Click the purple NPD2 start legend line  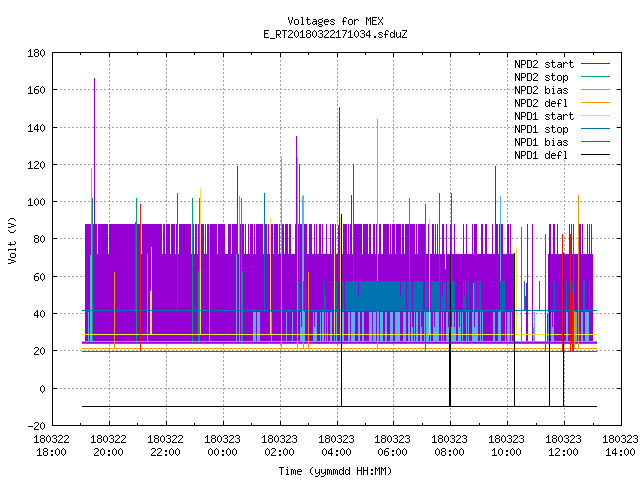595,64
